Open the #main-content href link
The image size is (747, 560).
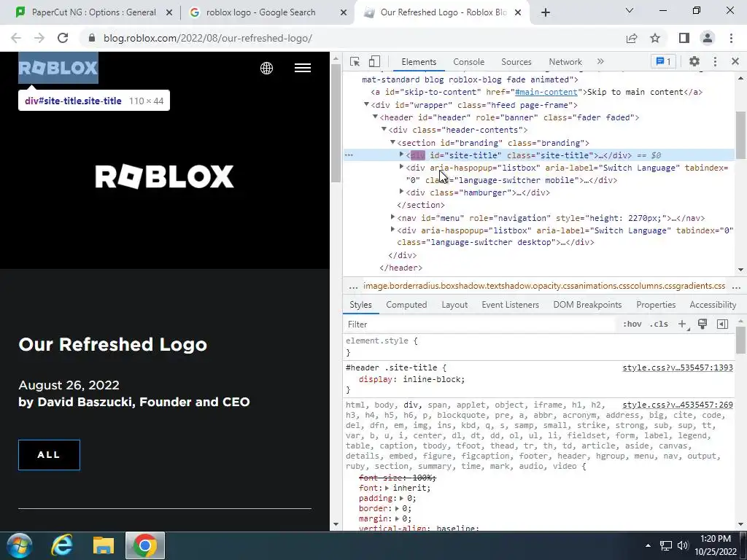pyautogui.click(x=546, y=92)
